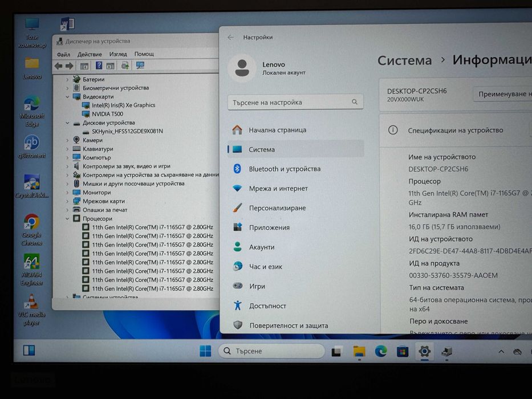Switch to Device Manager via taskbar icon
532x399 pixels.
447,352
